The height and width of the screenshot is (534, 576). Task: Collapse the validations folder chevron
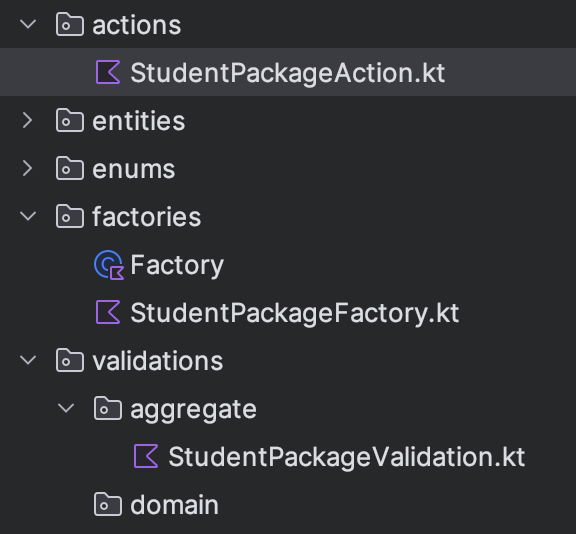(28, 360)
